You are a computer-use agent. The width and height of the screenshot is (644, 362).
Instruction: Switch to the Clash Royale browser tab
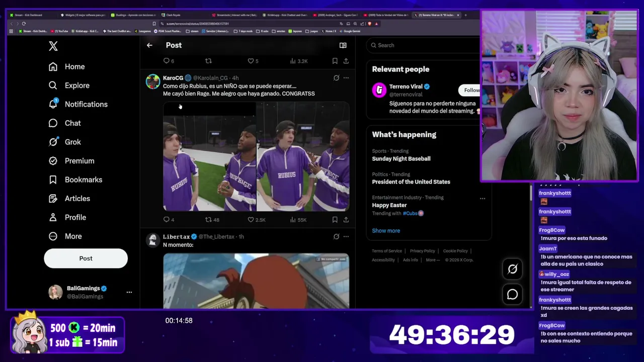click(x=183, y=15)
